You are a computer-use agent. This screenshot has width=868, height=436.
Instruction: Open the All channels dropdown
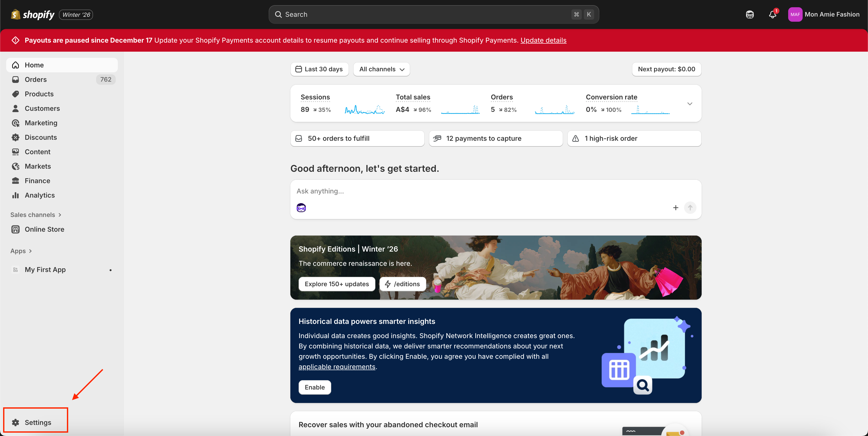point(381,69)
